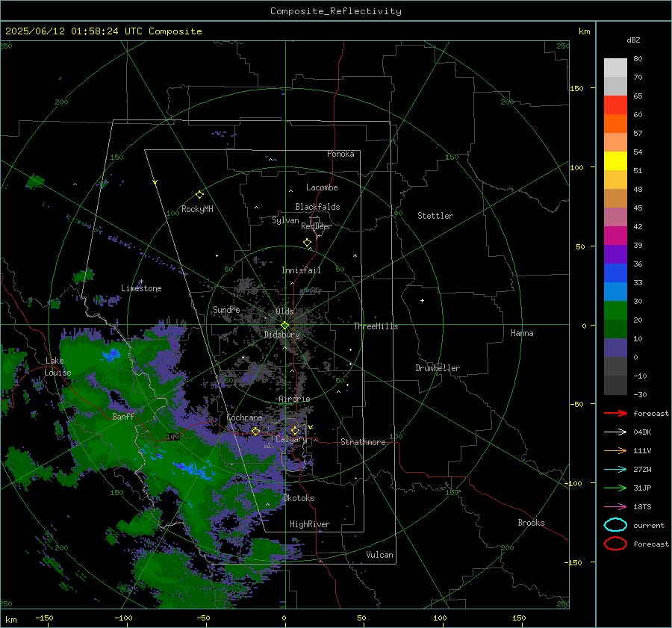The height and width of the screenshot is (628, 672).
Task: Click the blue high-reflectivity echo northeast of Lake Louise
Action: [111, 355]
